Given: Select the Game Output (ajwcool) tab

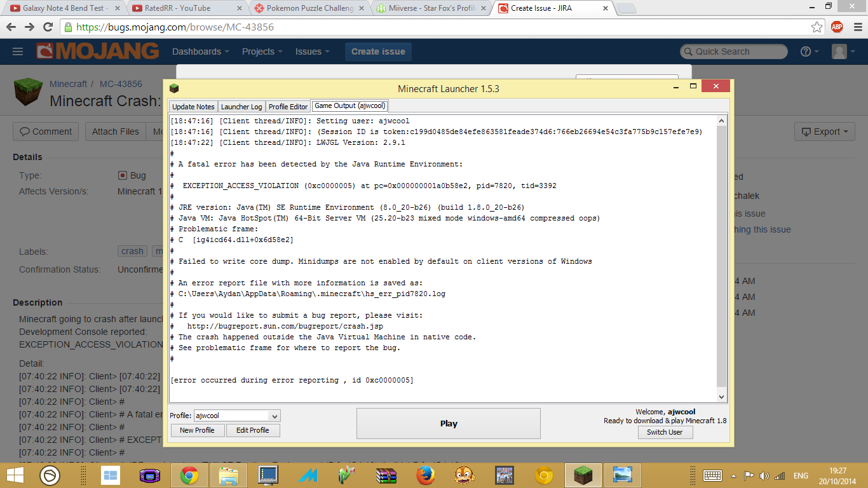Looking at the screenshot, I should point(350,106).
